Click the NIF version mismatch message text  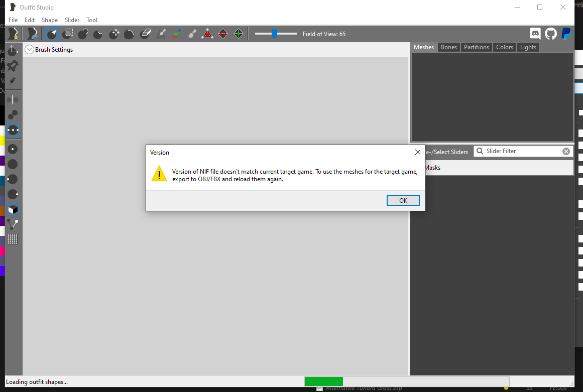(x=294, y=175)
